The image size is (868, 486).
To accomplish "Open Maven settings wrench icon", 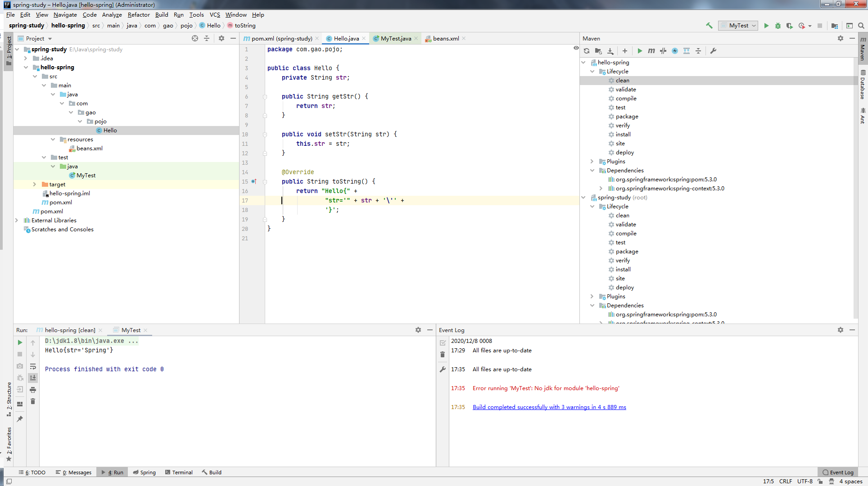I will coord(713,51).
